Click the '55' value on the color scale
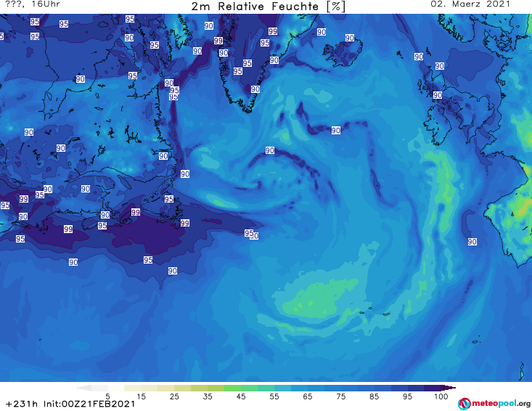This screenshot has height=411, width=532. pyautogui.click(x=274, y=396)
